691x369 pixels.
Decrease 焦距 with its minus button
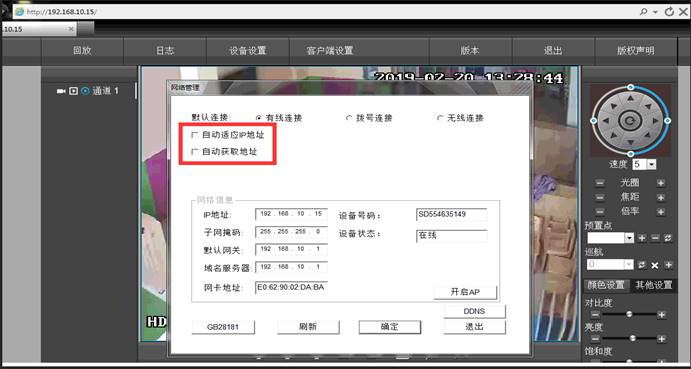(600, 198)
